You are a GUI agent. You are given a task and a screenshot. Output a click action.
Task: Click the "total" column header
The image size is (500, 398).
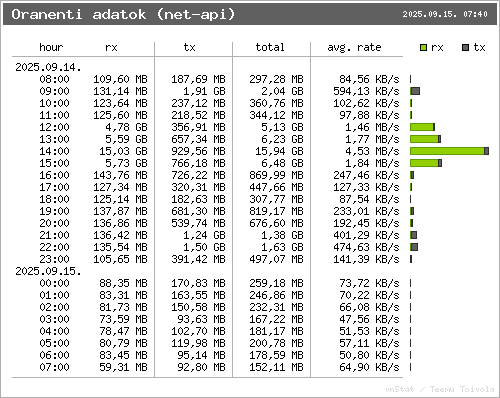coord(270,47)
